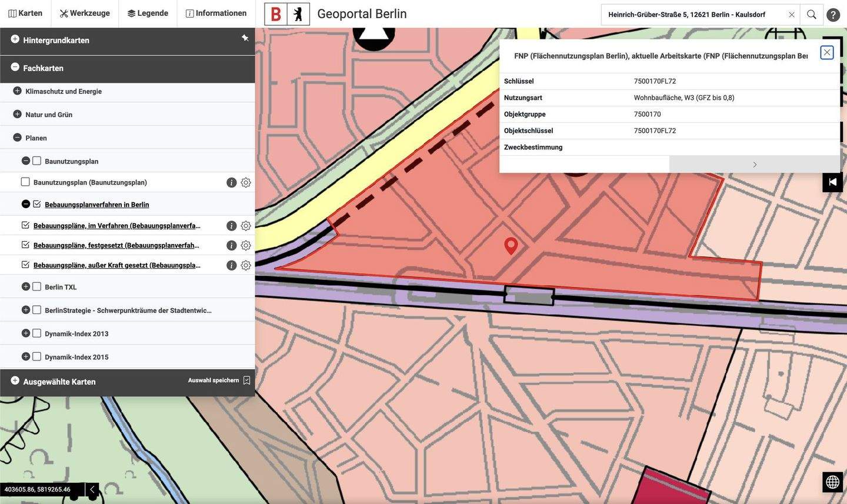
Task: Enable the Baunutzungsplan (Baunutzungsplan) checkbox
Action: pyautogui.click(x=25, y=182)
